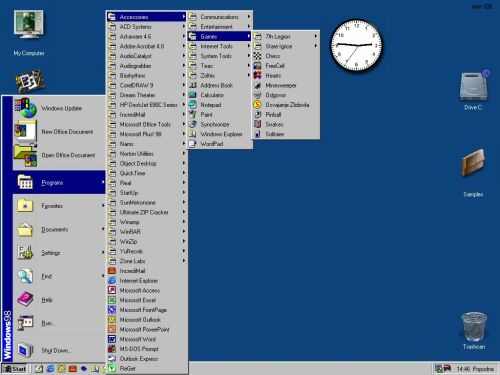
Task: Expand the WinRAR program folder
Action: coord(147,232)
